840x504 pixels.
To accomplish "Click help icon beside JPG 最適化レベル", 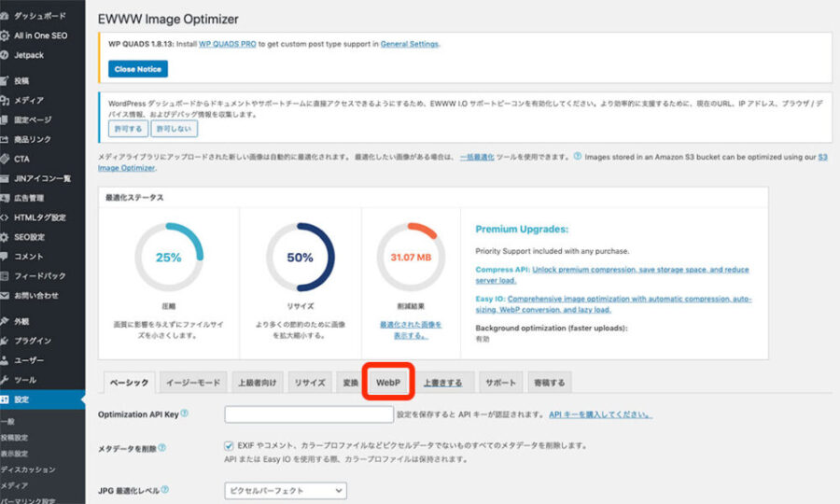I will point(165,490).
